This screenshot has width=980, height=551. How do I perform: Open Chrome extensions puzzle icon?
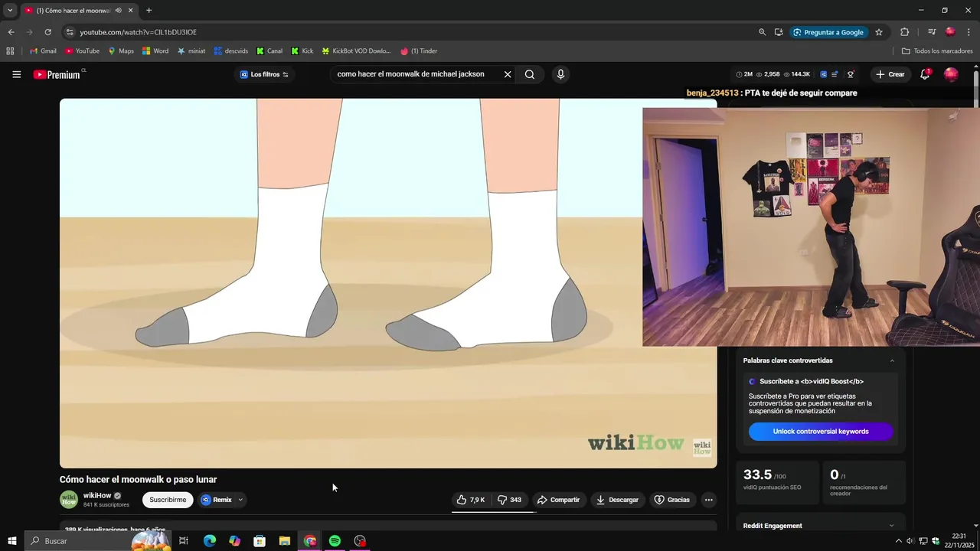(904, 32)
